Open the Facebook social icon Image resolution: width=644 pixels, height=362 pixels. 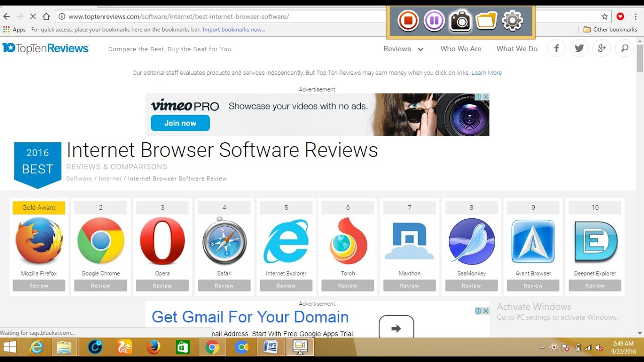tap(556, 49)
